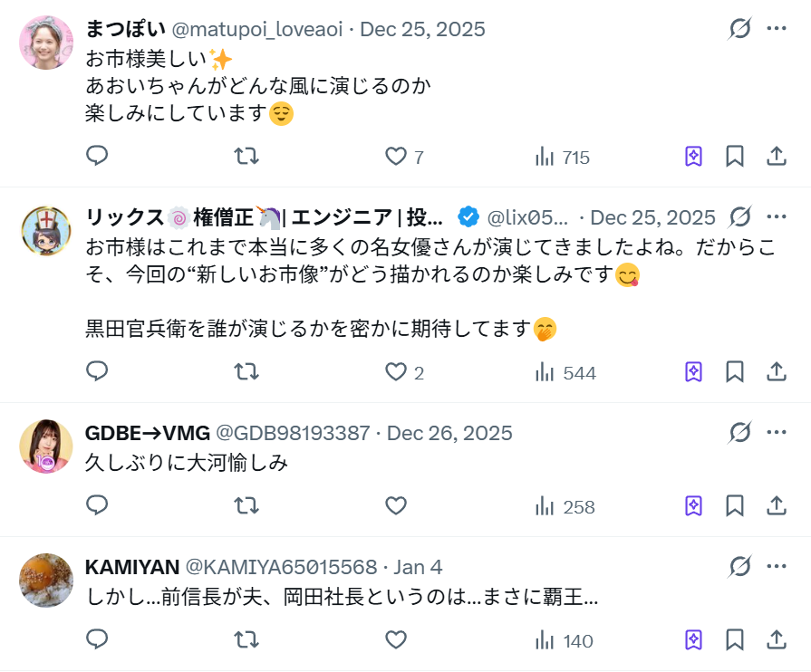Reply to GDBE→VMG's tweet
Viewport: 811px width, 672px height.
97,506
